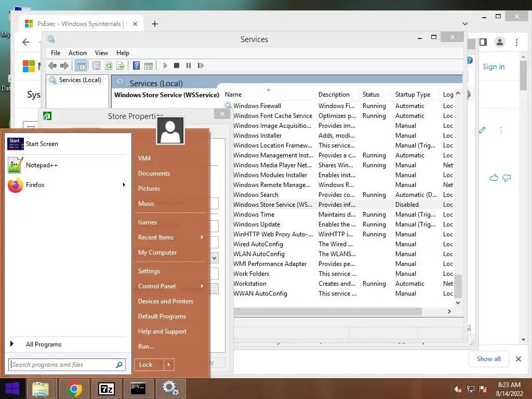Click Search programs and files box
The image size is (532, 399).
point(67,365)
